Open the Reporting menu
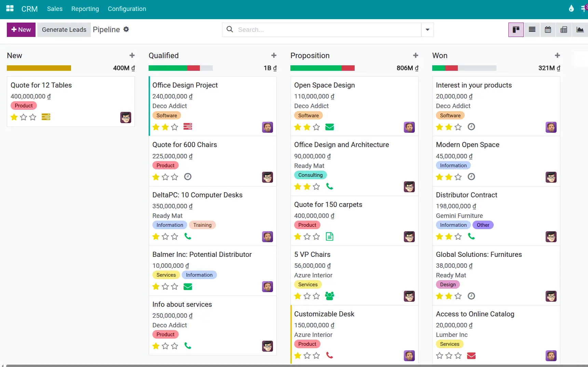The width and height of the screenshot is (588, 367). [85, 9]
